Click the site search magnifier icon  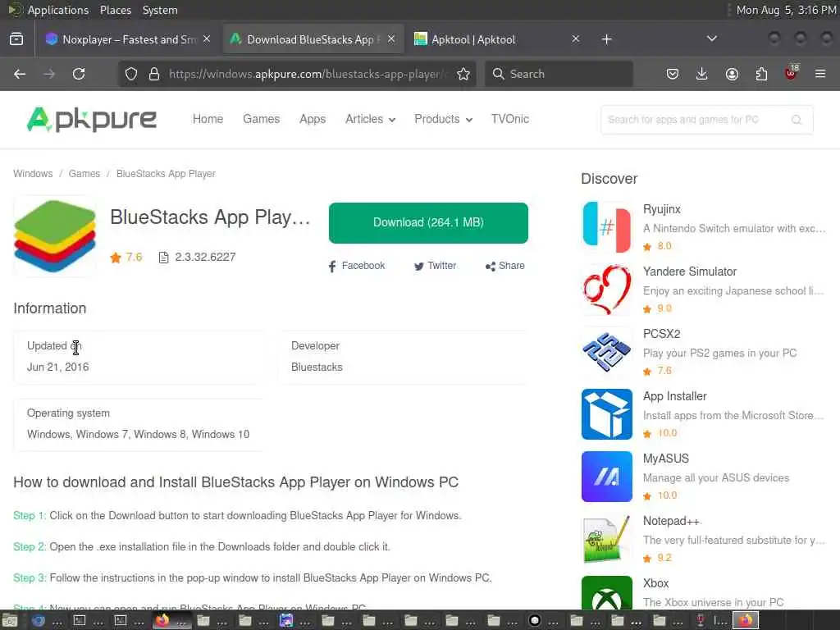click(797, 120)
